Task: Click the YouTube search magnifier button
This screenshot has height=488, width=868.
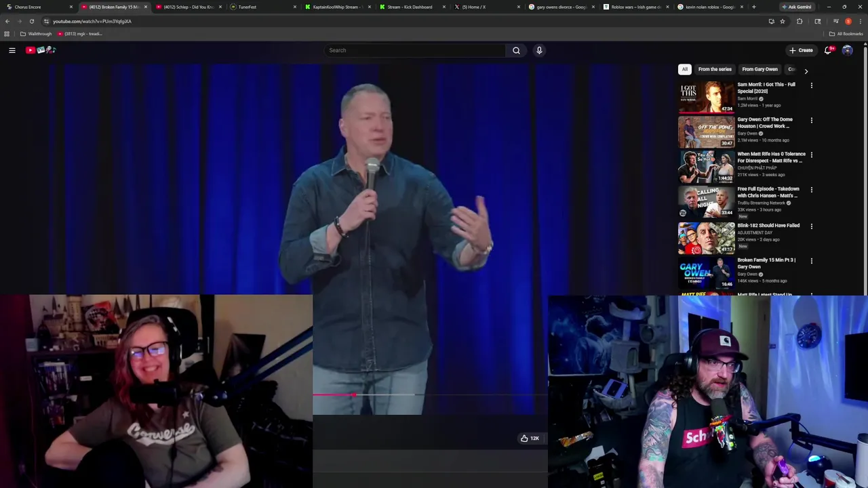Action: pyautogui.click(x=516, y=50)
